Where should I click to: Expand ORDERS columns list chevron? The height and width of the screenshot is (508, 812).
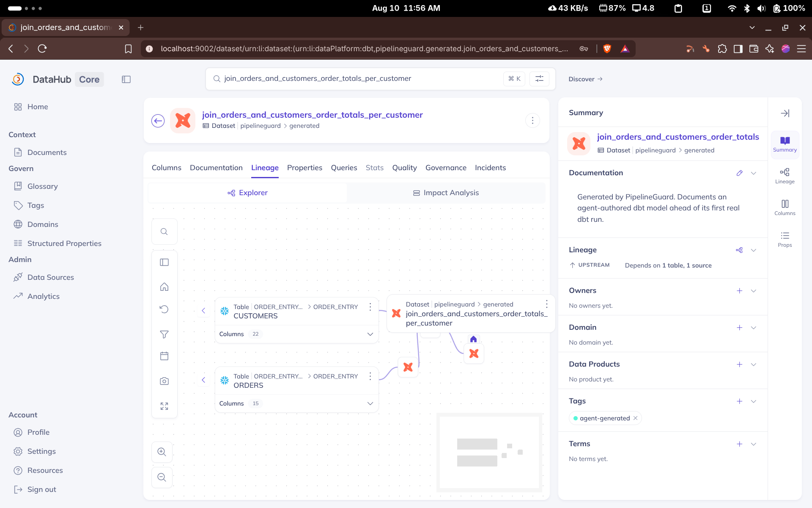pos(370,403)
